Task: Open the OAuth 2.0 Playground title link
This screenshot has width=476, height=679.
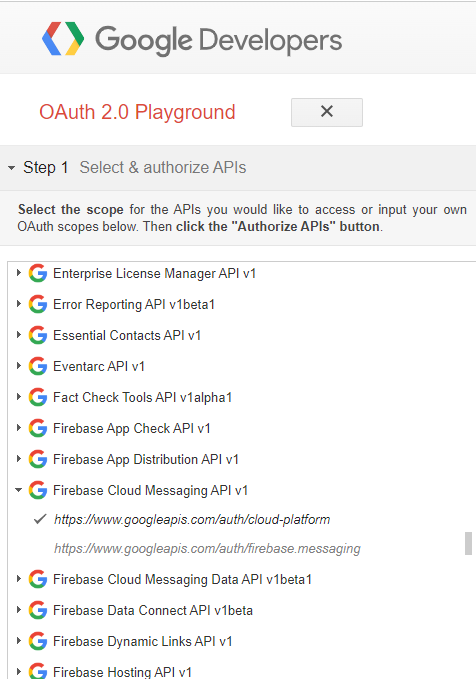Action: pos(137,112)
